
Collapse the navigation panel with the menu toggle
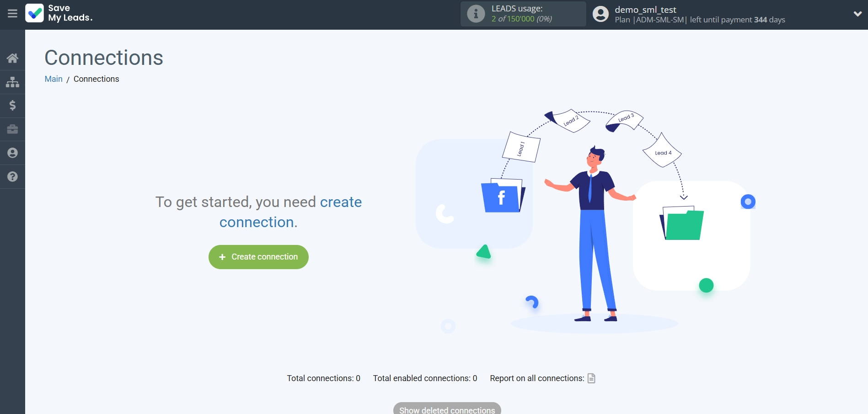click(12, 14)
